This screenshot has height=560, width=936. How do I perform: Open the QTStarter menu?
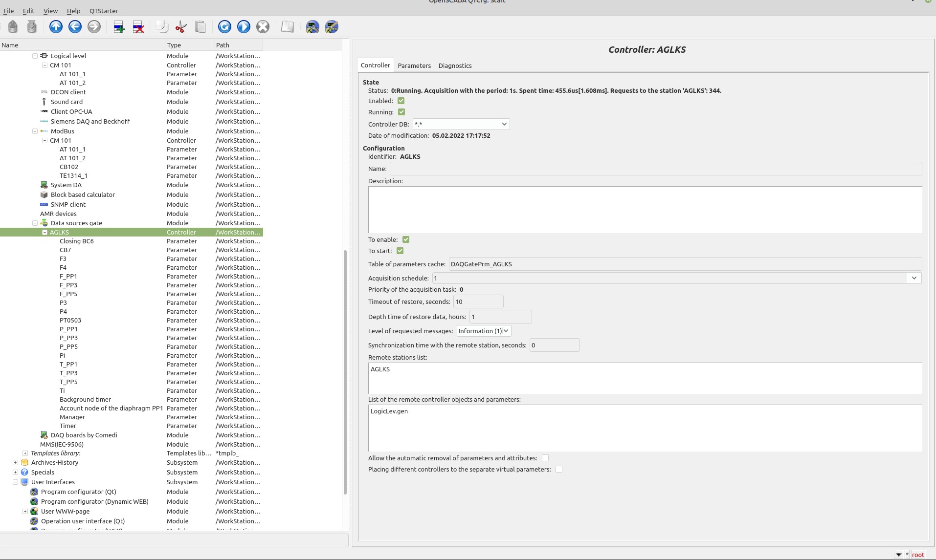(x=103, y=11)
